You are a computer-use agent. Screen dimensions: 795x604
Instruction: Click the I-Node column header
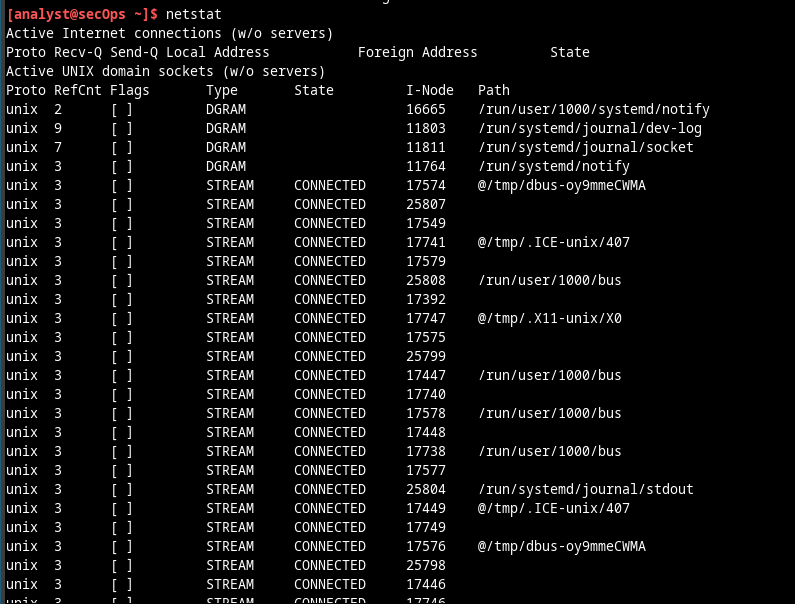(430, 90)
